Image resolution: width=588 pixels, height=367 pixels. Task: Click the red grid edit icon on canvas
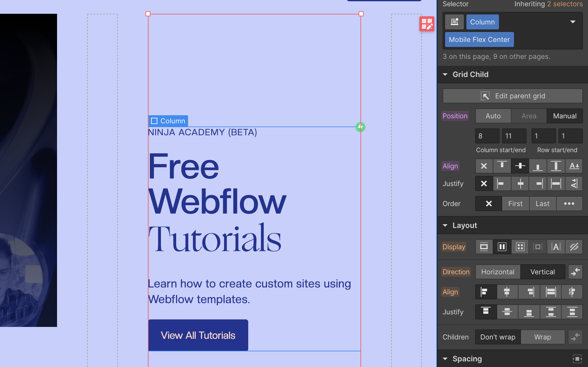point(427,24)
